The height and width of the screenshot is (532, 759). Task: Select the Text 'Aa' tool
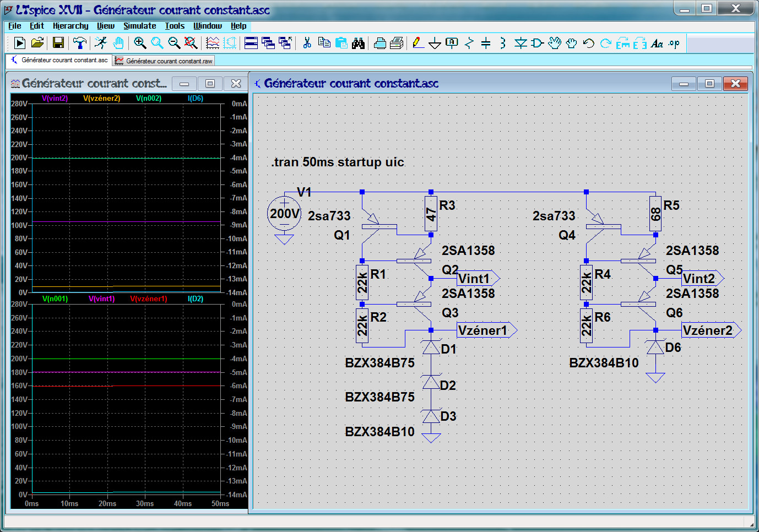657,43
